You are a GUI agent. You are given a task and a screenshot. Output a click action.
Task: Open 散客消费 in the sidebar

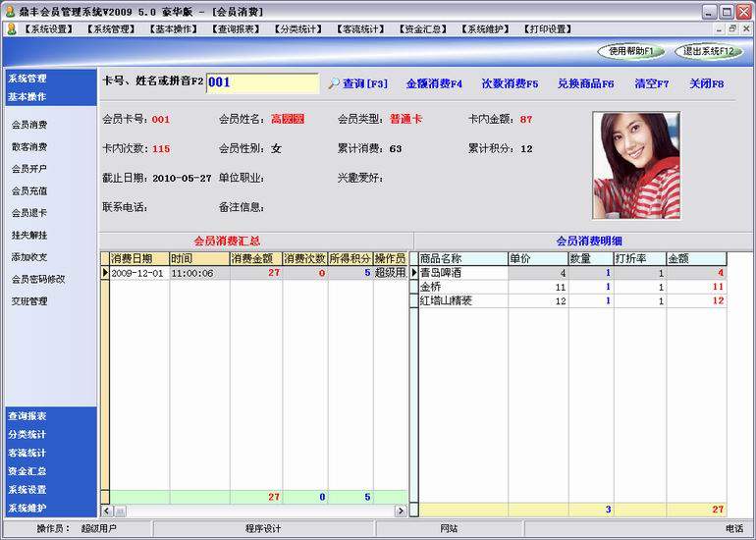pos(29,146)
